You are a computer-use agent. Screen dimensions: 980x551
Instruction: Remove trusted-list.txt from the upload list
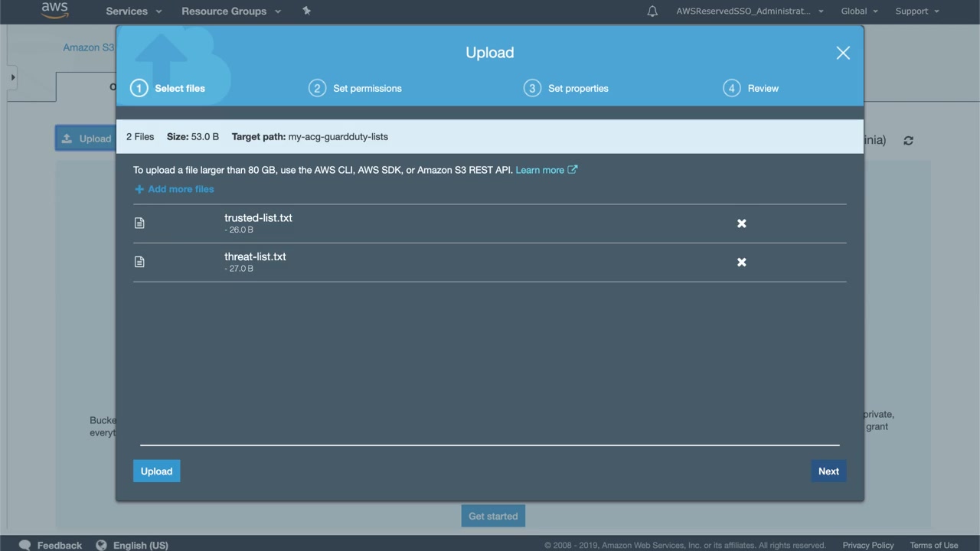(x=741, y=223)
